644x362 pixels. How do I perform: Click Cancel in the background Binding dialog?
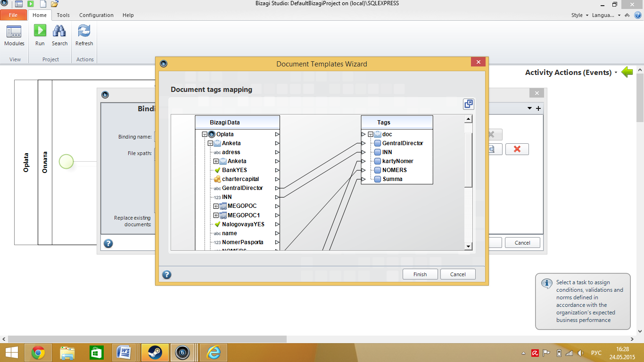point(522,243)
